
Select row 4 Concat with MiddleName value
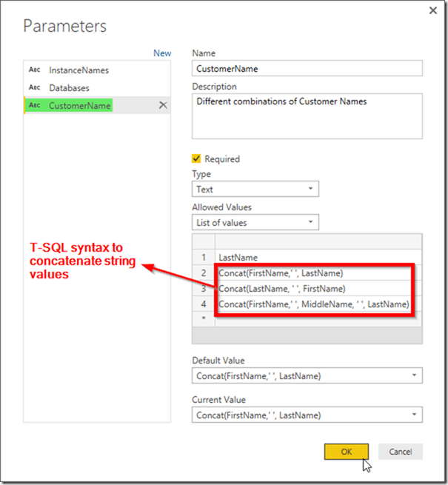[x=314, y=304]
